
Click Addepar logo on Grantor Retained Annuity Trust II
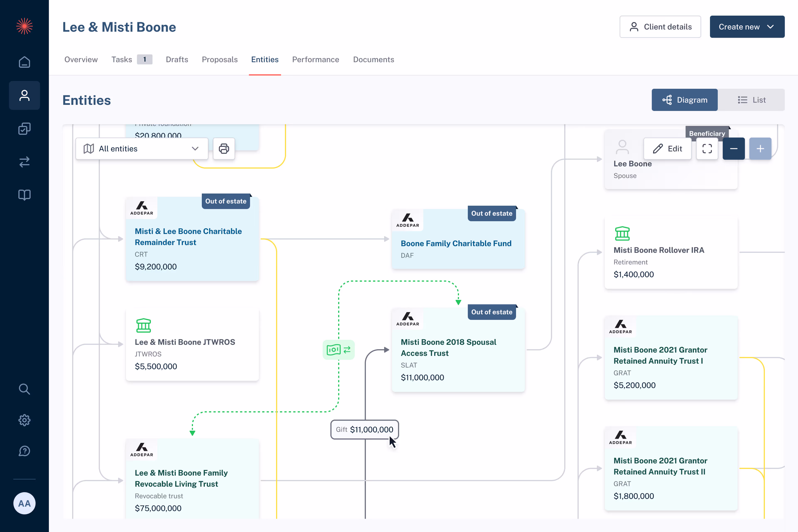point(621,438)
